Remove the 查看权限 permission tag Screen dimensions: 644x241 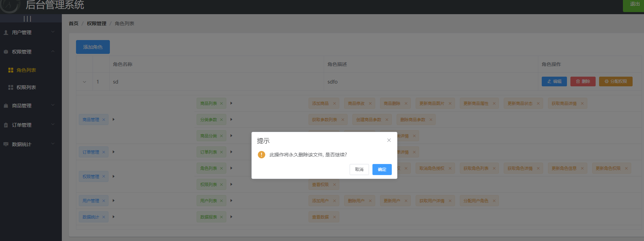click(x=334, y=185)
